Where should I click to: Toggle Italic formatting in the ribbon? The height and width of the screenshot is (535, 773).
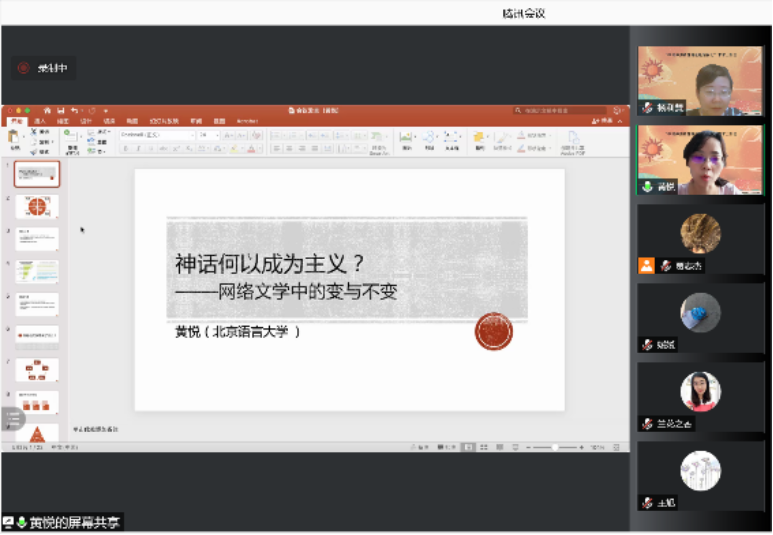pyautogui.click(x=138, y=149)
